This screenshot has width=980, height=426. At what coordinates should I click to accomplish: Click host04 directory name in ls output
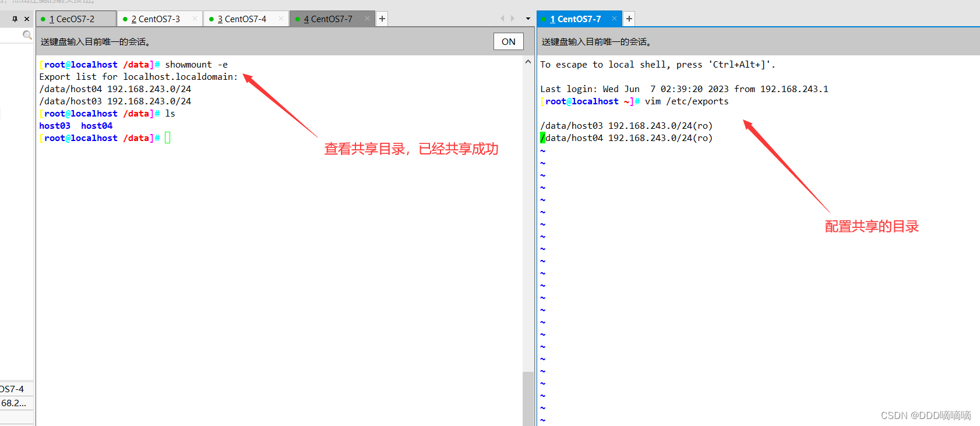click(x=97, y=126)
